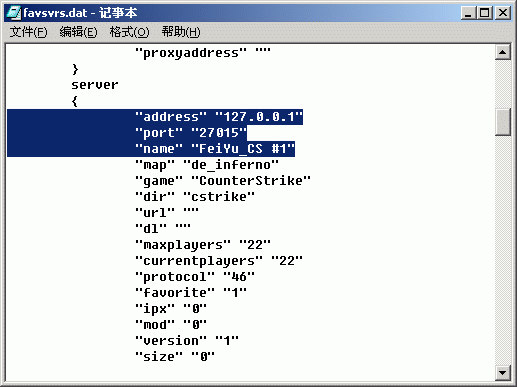Click the word server above the brace
517x387 pixels.
pos(95,85)
